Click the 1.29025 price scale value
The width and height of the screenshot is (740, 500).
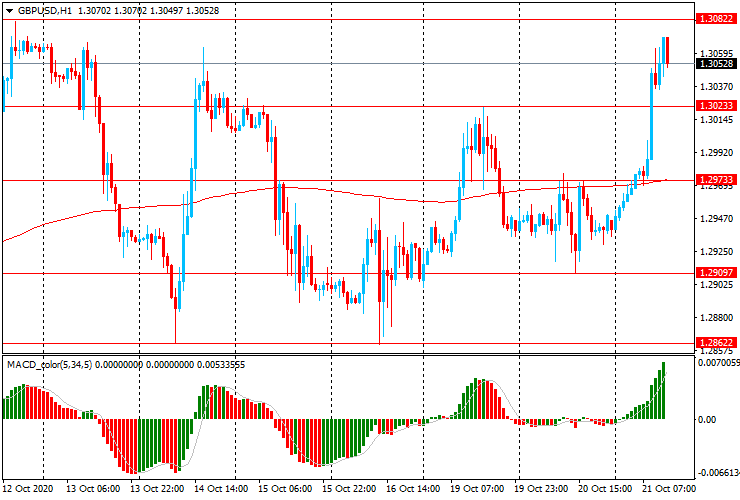tap(716, 285)
